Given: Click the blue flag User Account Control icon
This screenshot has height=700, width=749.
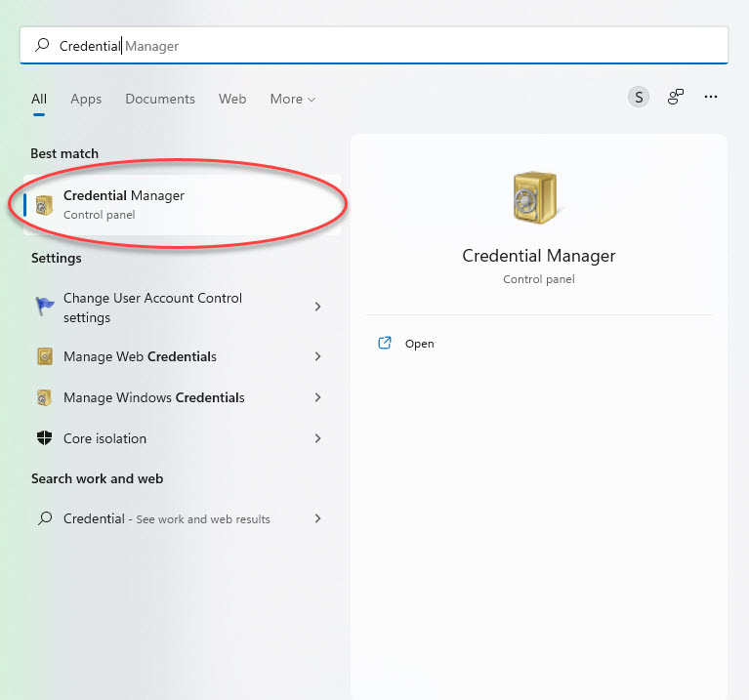Looking at the screenshot, I should tap(45, 307).
